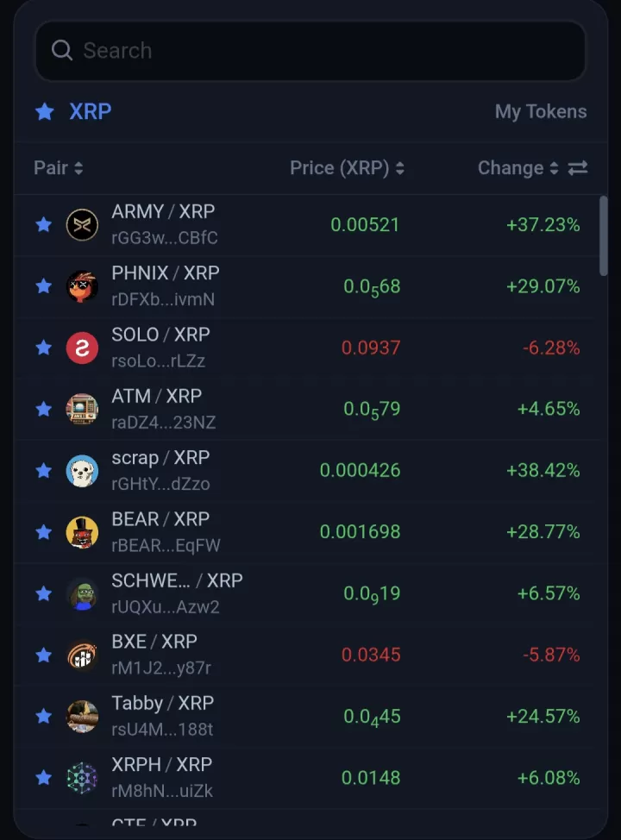Viewport: 621px width, 840px height.
Task: Click the BEAR token icon
Action: pyautogui.click(x=82, y=532)
